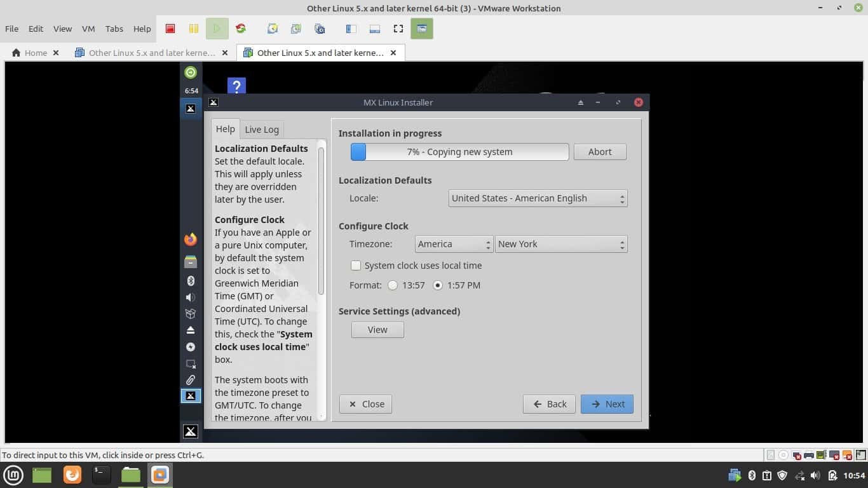The image size is (868, 488).
Task: Click Abort to stop installation
Action: pyautogui.click(x=600, y=152)
